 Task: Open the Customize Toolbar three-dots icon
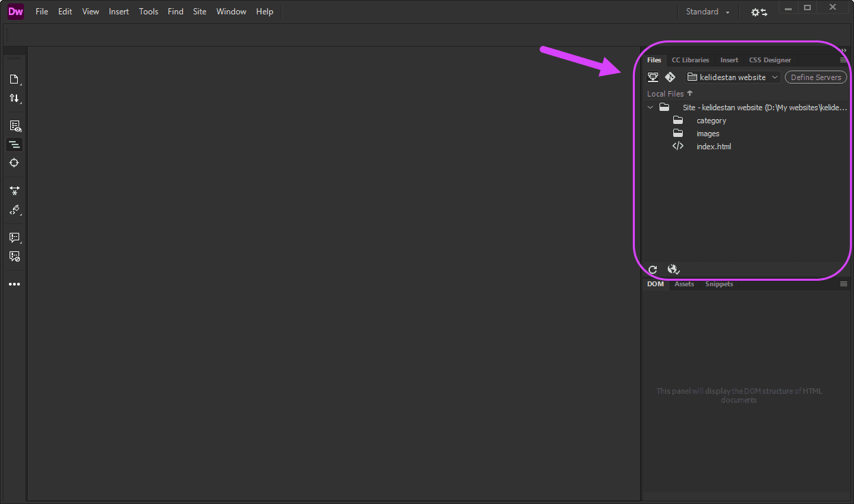(x=14, y=284)
